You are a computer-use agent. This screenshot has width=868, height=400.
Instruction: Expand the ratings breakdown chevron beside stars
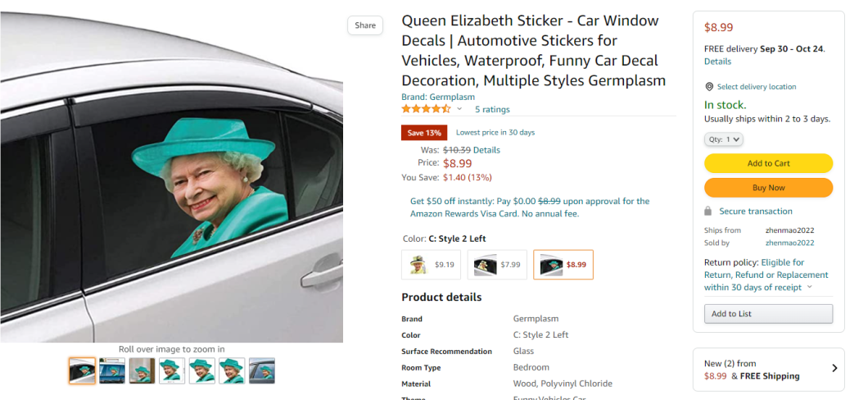click(459, 109)
